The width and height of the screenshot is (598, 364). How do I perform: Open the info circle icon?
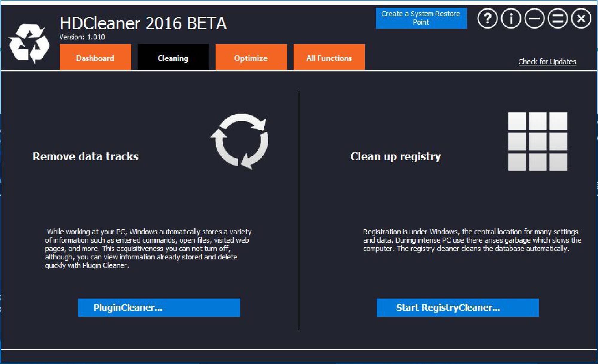511,19
